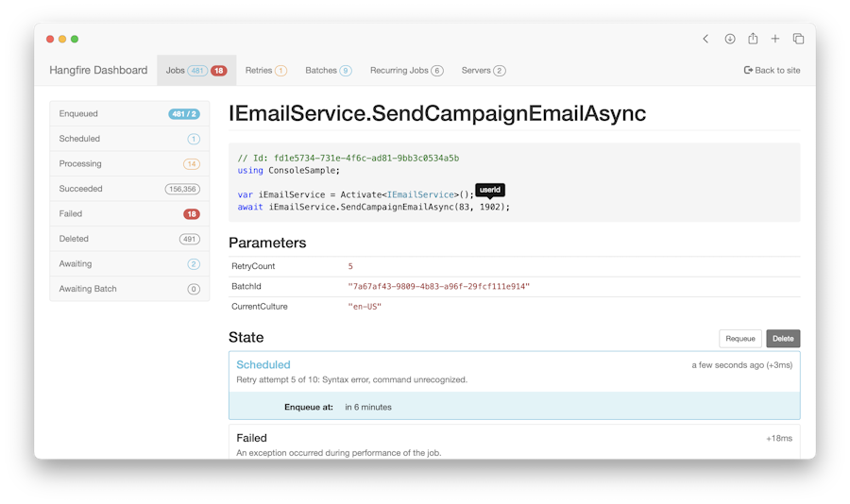Open the Batches tab

329,70
